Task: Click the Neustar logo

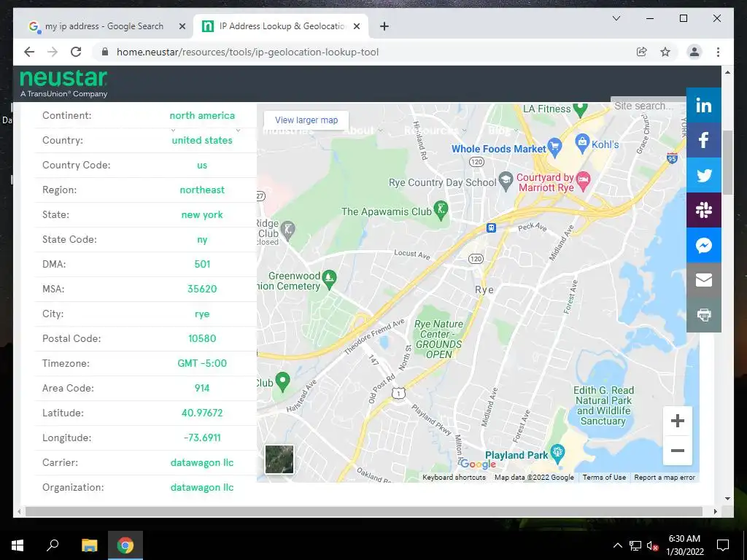Action: pos(64,83)
